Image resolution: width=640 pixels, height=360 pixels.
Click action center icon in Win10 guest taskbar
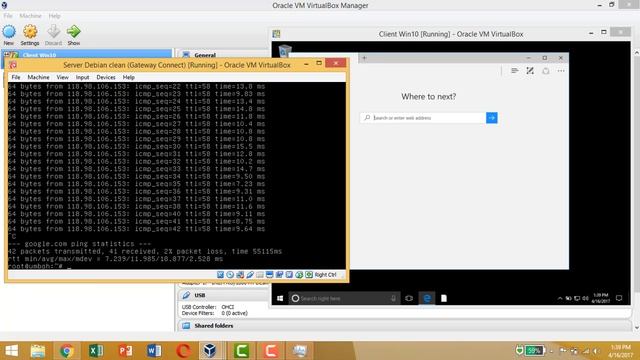(619, 298)
